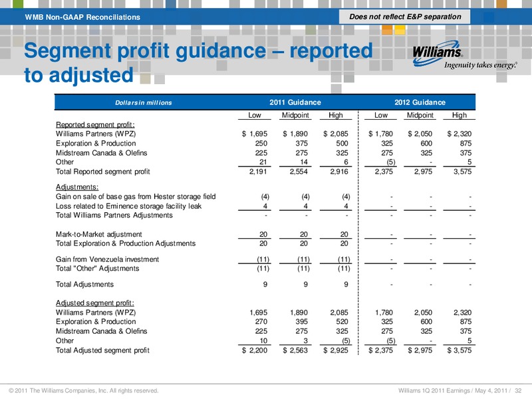Click the 2,554 total reported midpoint value
Screen dimensions: 532x399
click(x=299, y=172)
